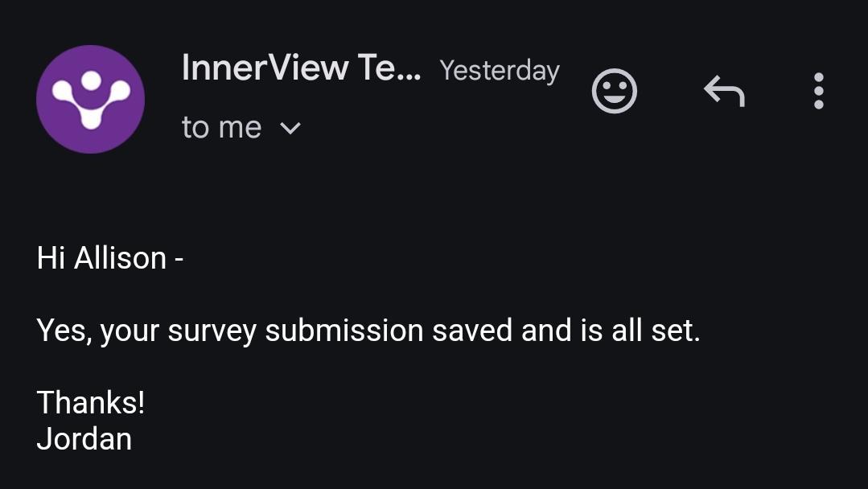868x489 pixels.
Task: Tap the "Thanks!" closing line
Action: coord(91,402)
